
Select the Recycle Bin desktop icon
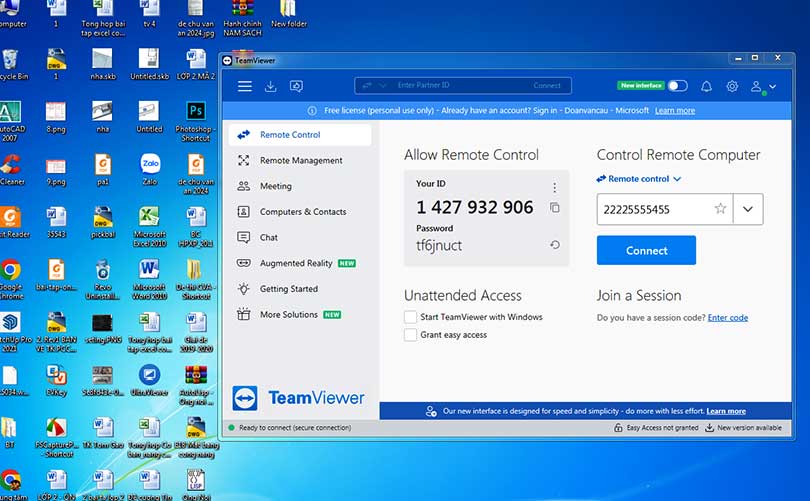pyautogui.click(x=12, y=65)
